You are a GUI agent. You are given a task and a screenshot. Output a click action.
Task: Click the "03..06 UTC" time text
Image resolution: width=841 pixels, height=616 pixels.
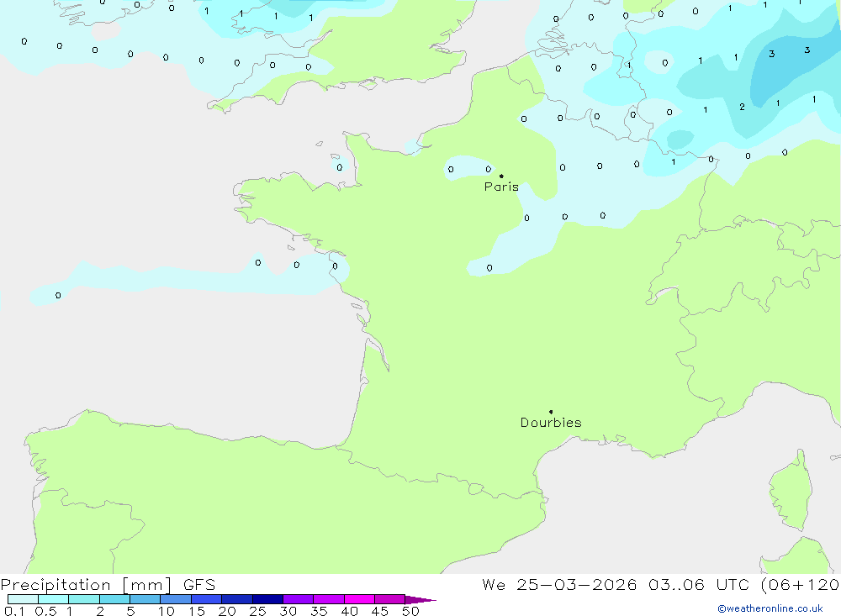point(698,585)
